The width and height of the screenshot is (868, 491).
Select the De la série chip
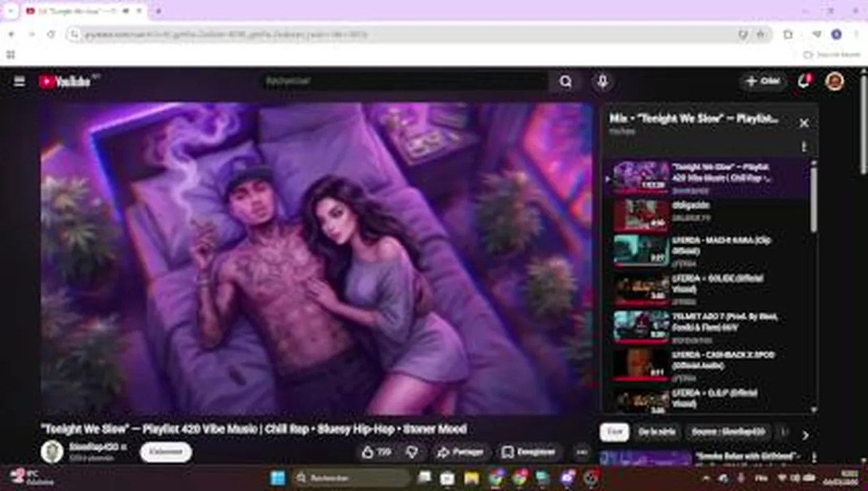pyautogui.click(x=656, y=432)
